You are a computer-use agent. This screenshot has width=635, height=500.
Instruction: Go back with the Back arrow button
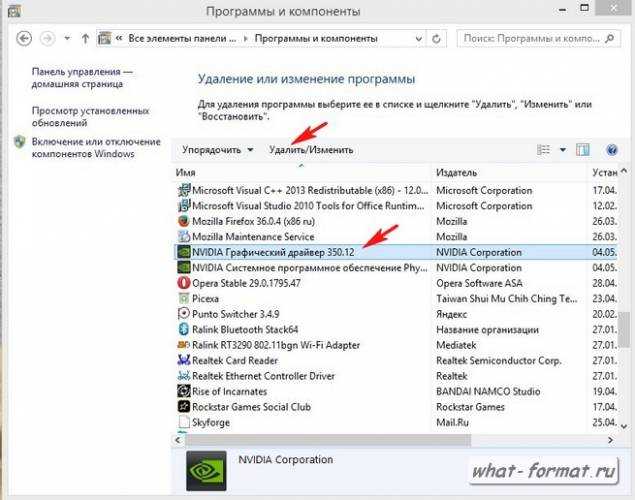tap(24, 39)
